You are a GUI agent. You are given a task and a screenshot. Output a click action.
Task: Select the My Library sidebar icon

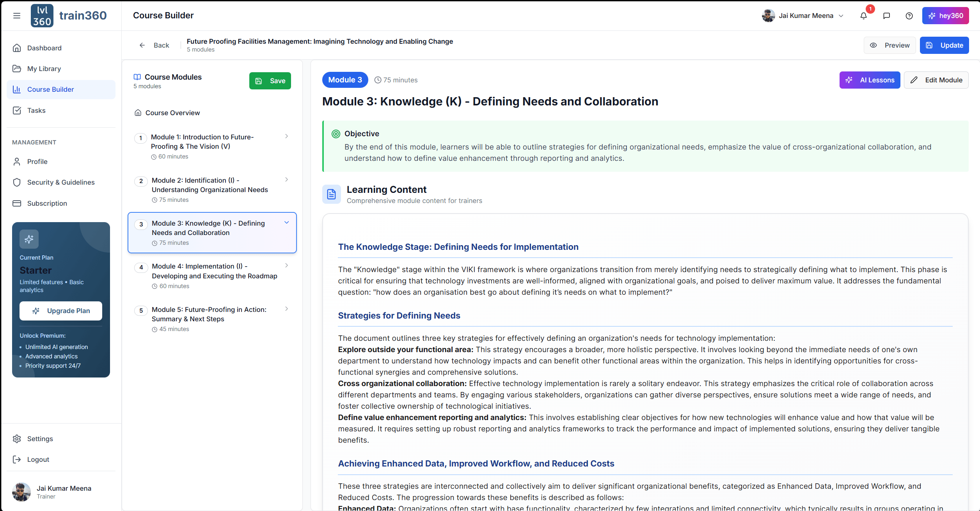click(x=17, y=68)
